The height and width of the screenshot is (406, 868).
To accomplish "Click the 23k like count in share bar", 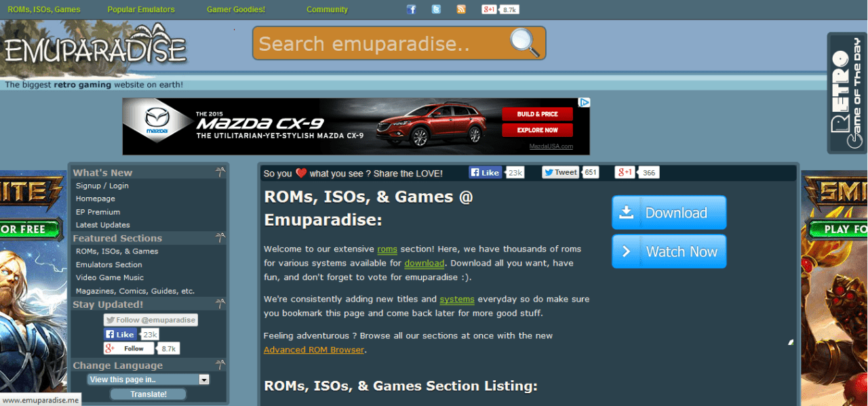I will [515, 173].
